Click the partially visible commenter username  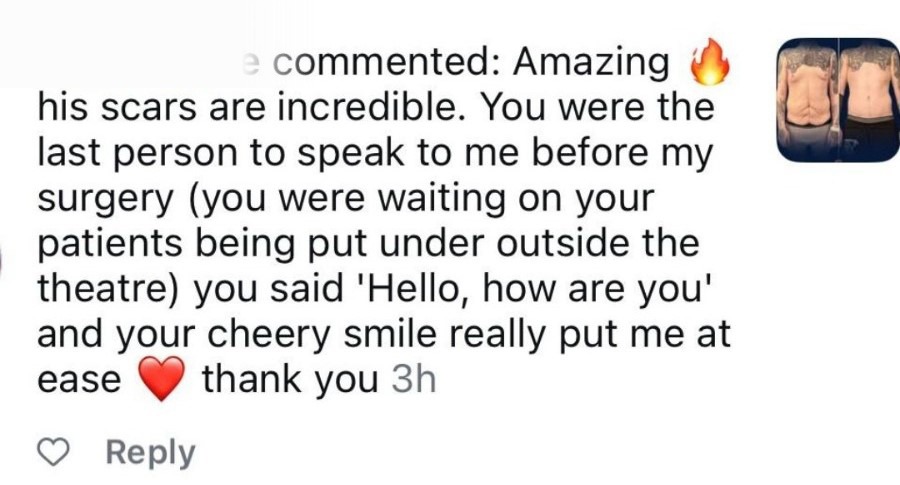pos(252,62)
